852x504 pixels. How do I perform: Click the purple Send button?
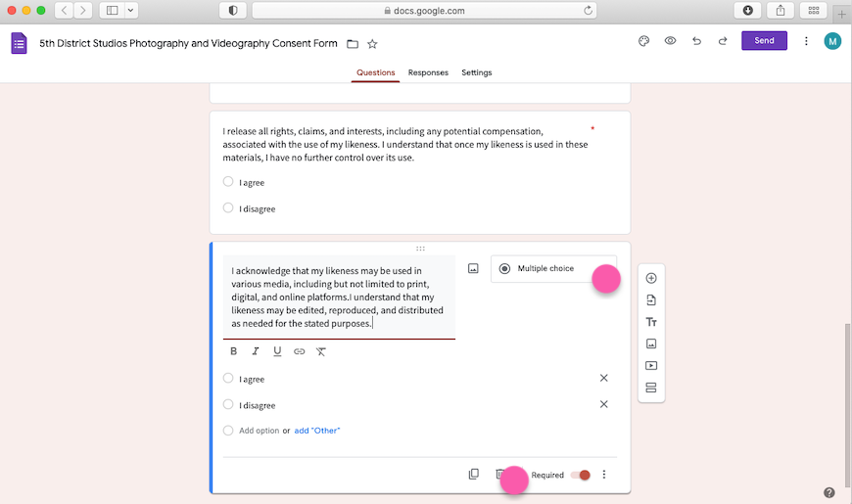(764, 41)
